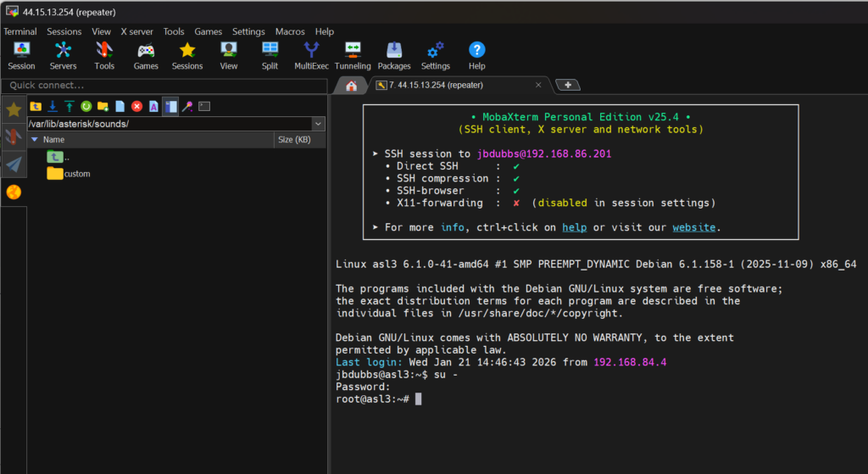Toggle the follow terminal folder button

(170, 106)
